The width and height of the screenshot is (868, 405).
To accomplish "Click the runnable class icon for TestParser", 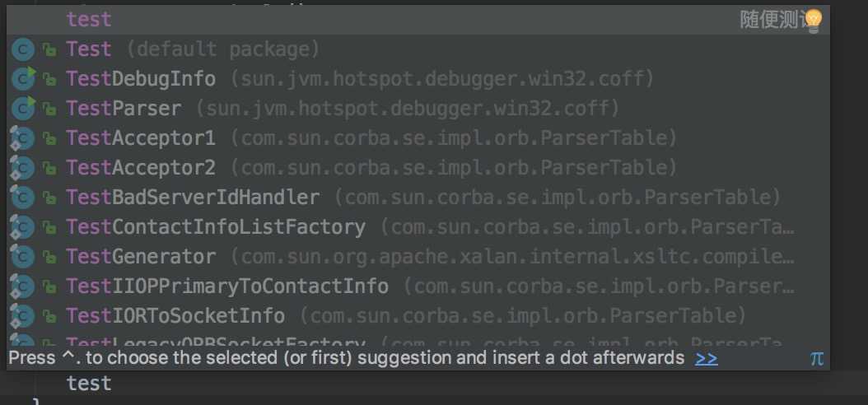I will tap(23, 109).
